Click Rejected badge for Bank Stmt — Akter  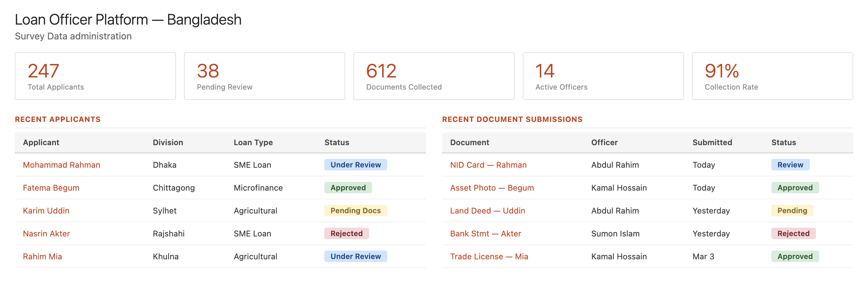click(793, 234)
